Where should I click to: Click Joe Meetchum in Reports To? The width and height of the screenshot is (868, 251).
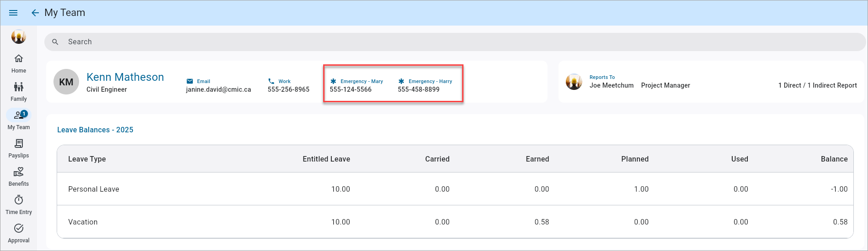point(611,85)
